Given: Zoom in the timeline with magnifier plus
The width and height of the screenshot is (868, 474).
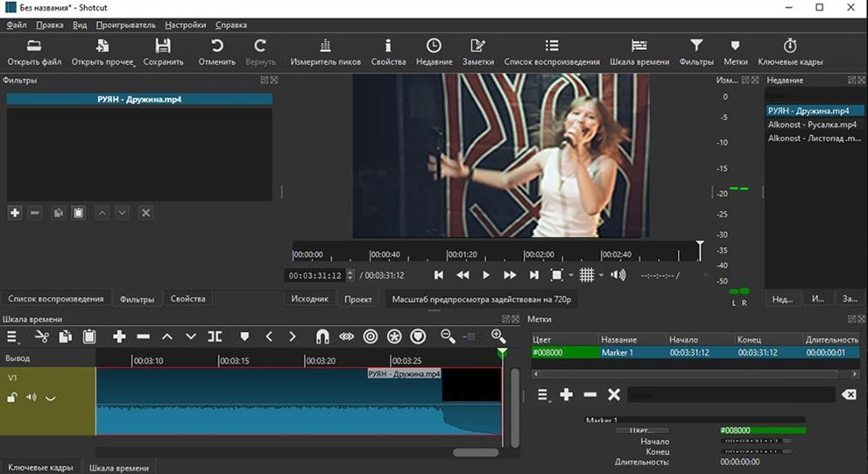Looking at the screenshot, I should point(498,336).
